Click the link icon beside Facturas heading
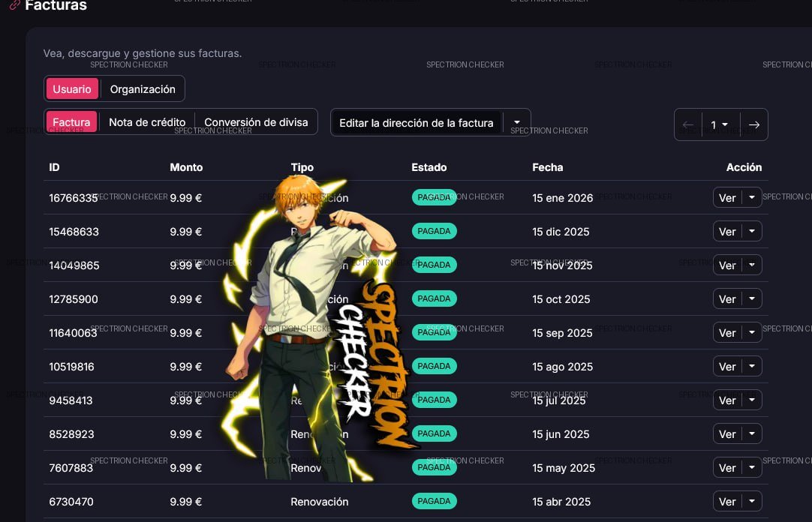This screenshot has width=812, height=522. click(x=14, y=5)
